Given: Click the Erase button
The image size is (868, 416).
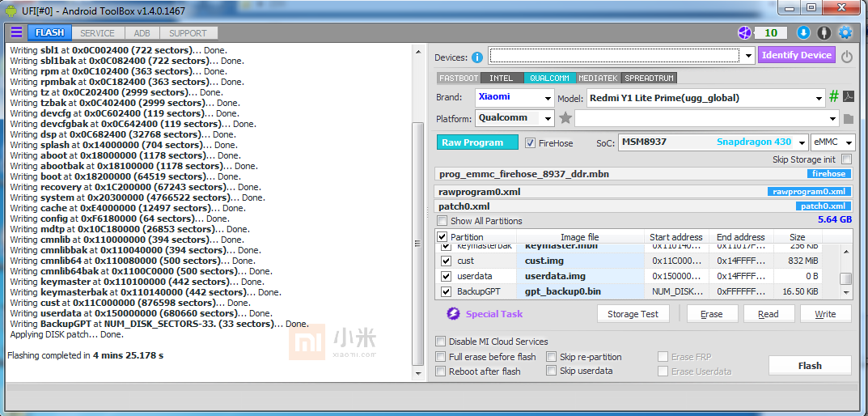Looking at the screenshot, I should tap(712, 314).
